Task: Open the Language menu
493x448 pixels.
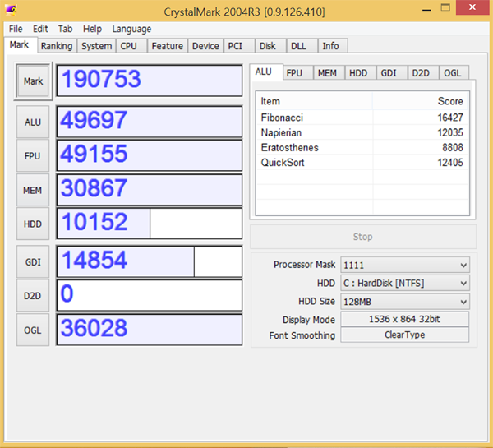Action: (131, 29)
